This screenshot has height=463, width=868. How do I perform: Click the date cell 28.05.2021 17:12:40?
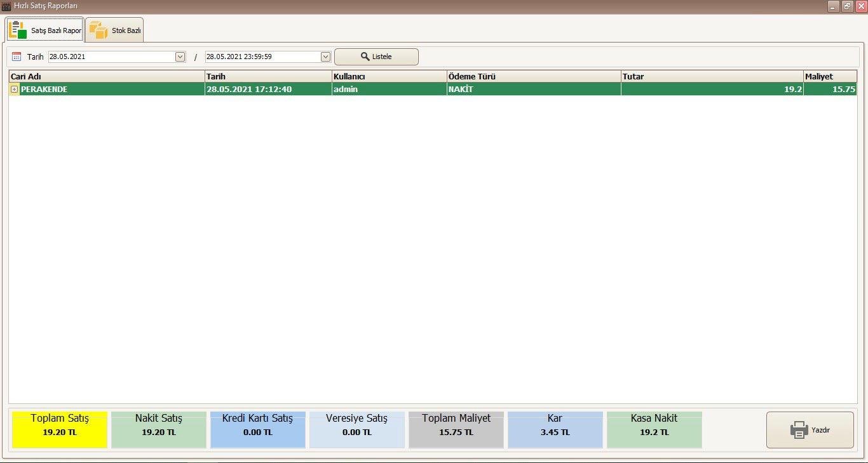pyautogui.click(x=268, y=89)
